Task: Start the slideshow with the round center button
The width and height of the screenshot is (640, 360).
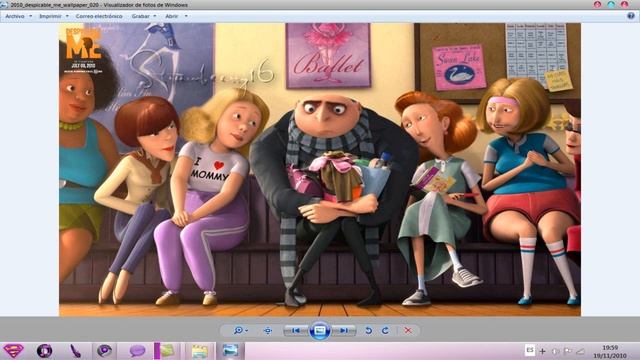Action: point(320,331)
